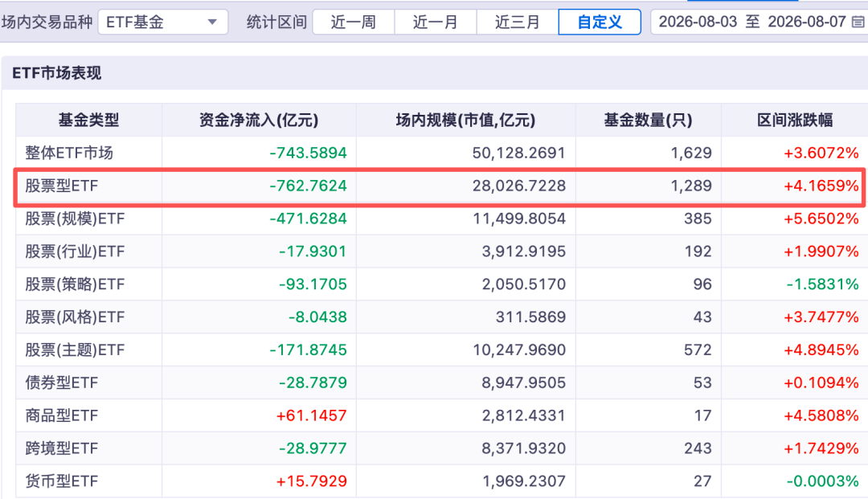Select the 货币型ETF row label
The width and height of the screenshot is (868, 499).
(x=61, y=481)
